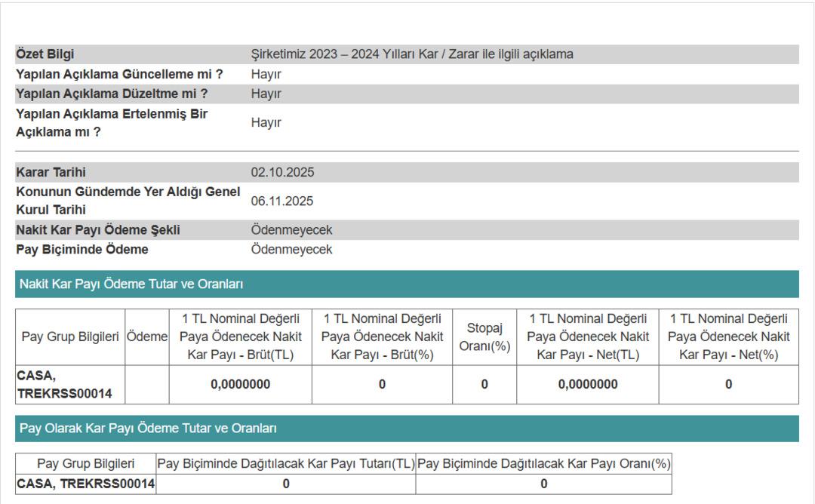Select the 0,0000000 value under Net(TL) column
Screen dimensions: 815x504
pyautogui.click(x=587, y=384)
